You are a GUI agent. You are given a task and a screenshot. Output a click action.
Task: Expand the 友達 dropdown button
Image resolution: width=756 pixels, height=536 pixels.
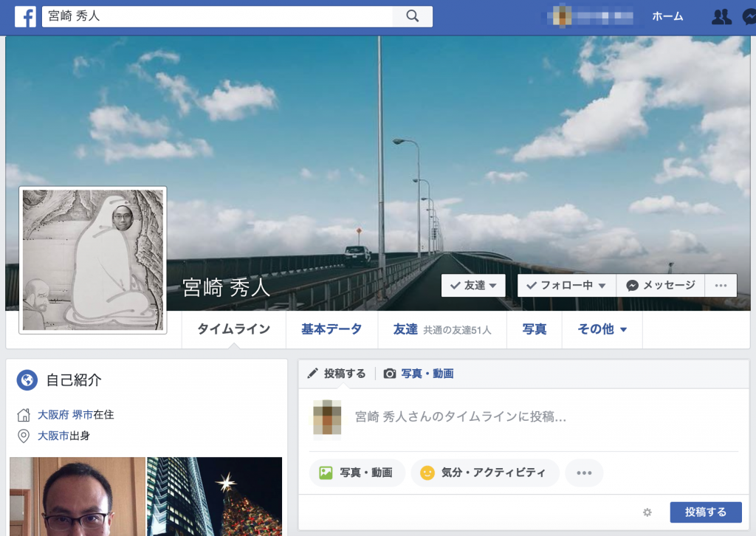click(x=473, y=286)
